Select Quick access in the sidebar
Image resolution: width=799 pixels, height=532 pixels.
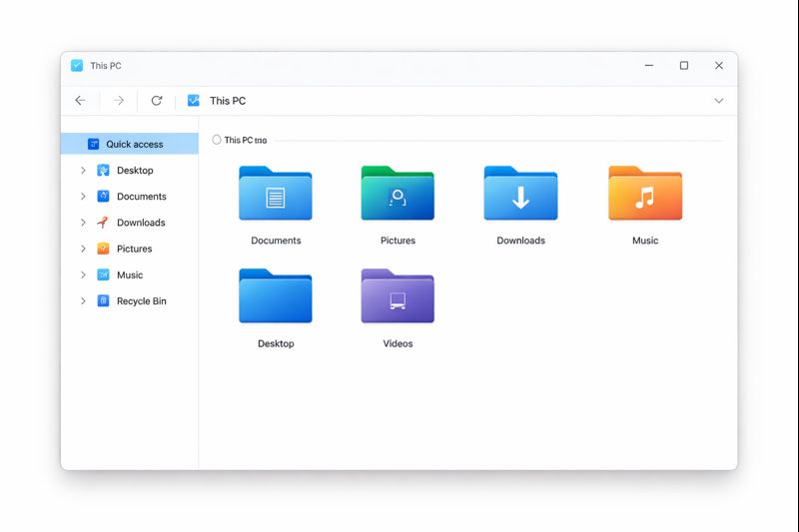pyautogui.click(x=130, y=144)
